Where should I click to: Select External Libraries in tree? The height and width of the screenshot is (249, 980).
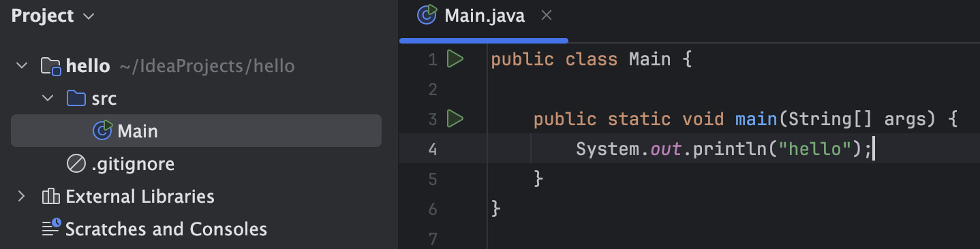(x=196, y=197)
